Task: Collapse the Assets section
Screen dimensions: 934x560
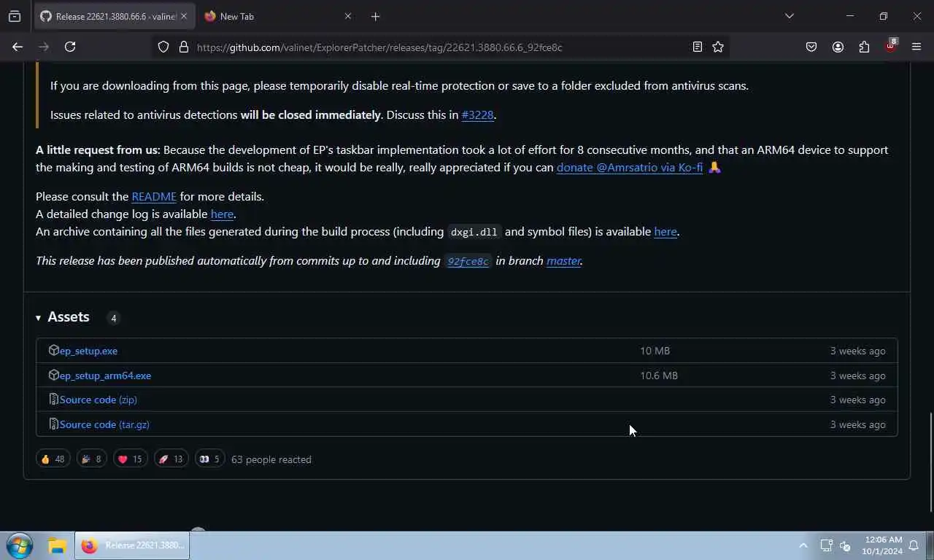Action: (62, 317)
